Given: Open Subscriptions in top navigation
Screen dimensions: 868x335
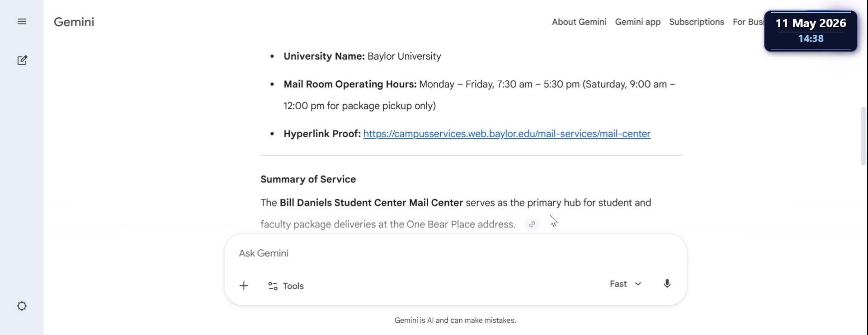Looking at the screenshot, I should [696, 22].
